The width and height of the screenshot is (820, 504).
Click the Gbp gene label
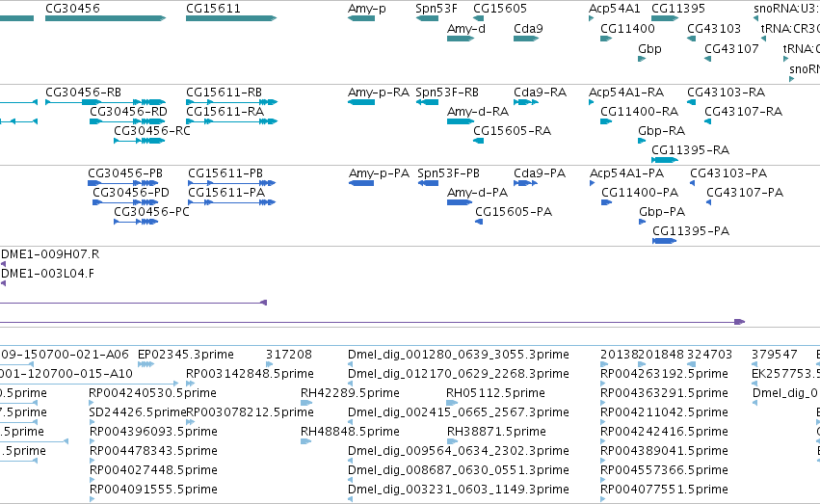pyautogui.click(x=649, y=49)
